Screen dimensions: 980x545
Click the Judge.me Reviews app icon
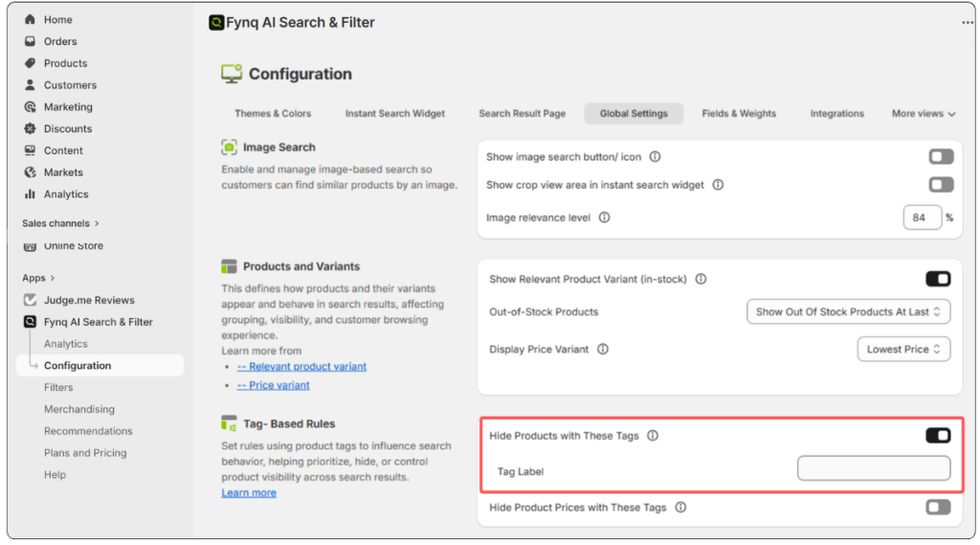coord(30,300)
